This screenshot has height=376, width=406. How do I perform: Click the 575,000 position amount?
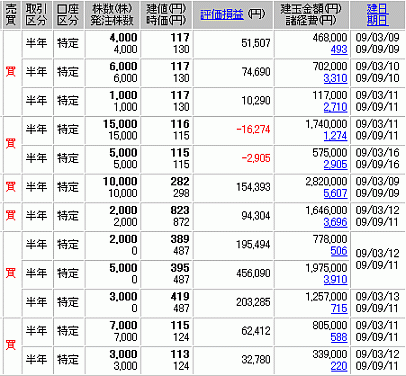click(330, 152)
